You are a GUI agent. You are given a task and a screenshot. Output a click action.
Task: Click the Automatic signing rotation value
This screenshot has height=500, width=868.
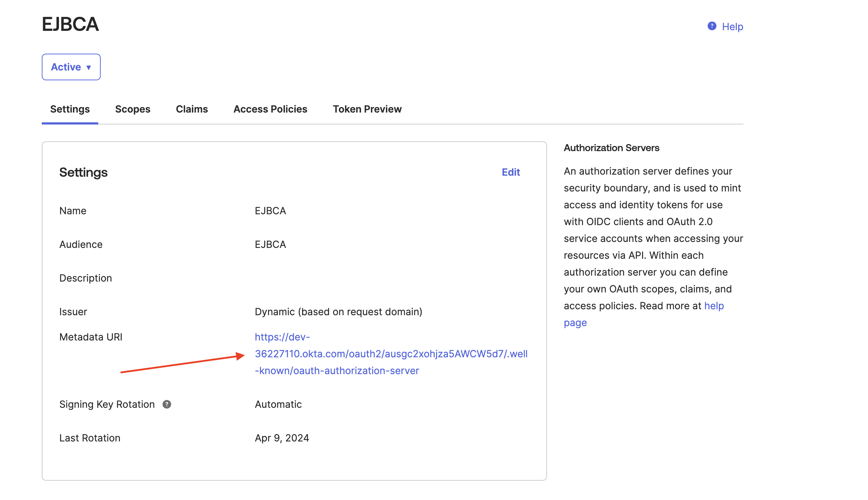point(278,404)
